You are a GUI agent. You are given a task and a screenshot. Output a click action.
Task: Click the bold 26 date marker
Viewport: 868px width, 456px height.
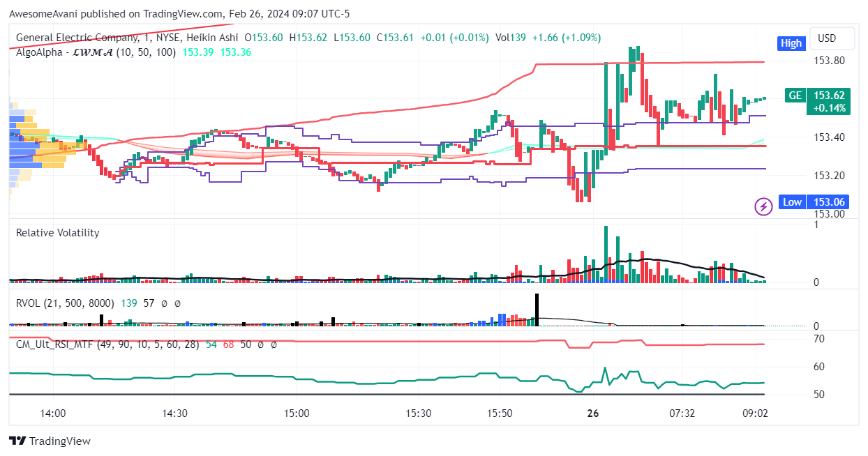[593, 413]
